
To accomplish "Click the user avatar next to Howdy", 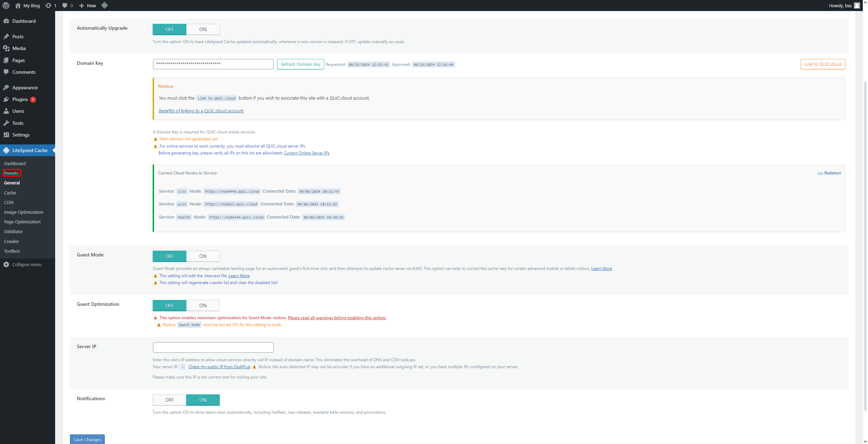I will tap(857, 6).
